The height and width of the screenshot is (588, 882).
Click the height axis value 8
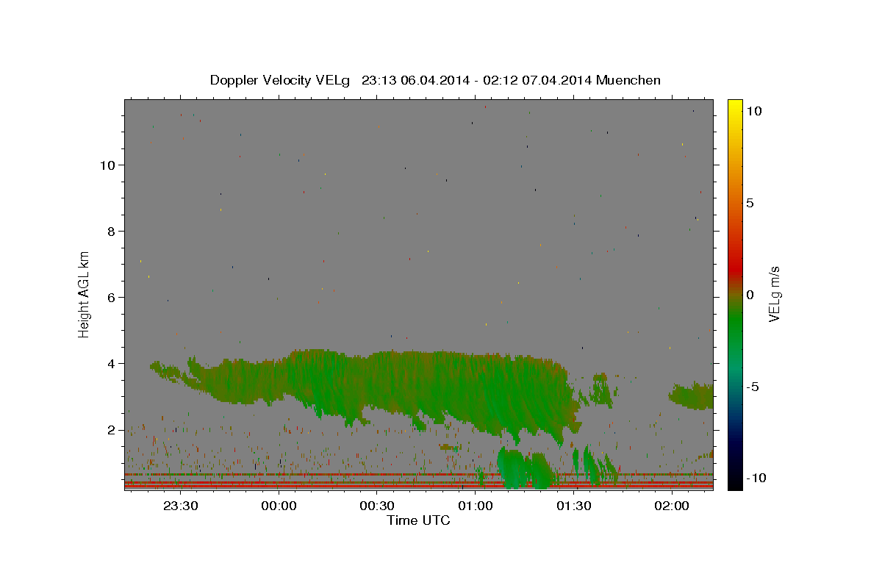coord(112,231)
